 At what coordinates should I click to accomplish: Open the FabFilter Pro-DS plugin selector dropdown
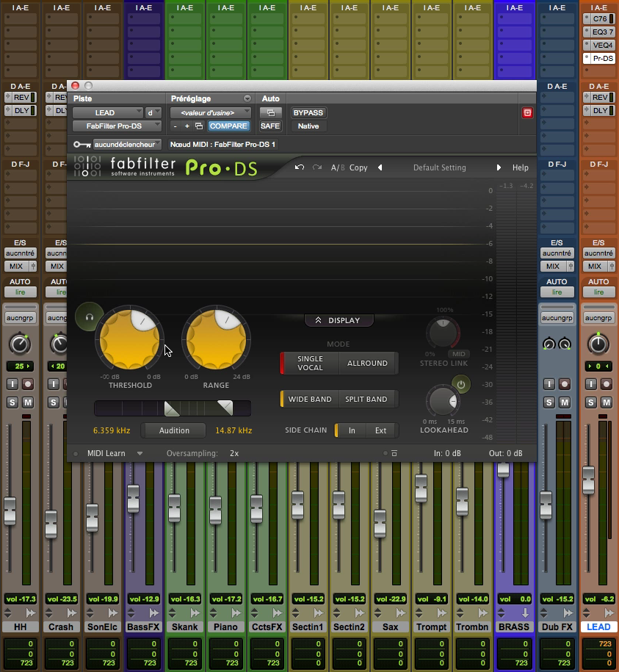[117, 126]
